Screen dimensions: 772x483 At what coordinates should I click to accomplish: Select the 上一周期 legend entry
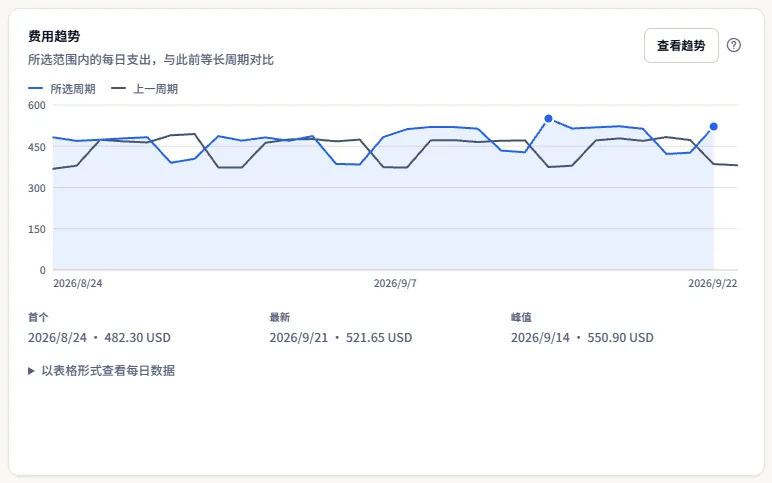(145, 89)
